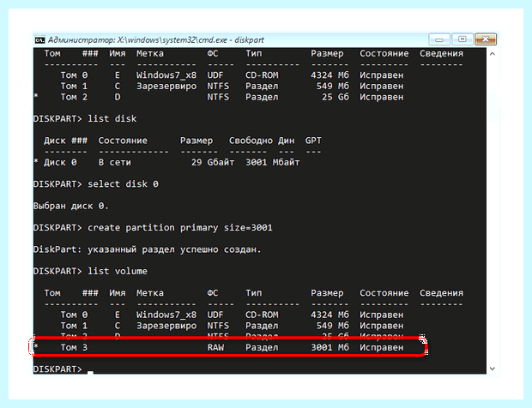Click the '29 Gбайт' disk size value

[213, 162]
